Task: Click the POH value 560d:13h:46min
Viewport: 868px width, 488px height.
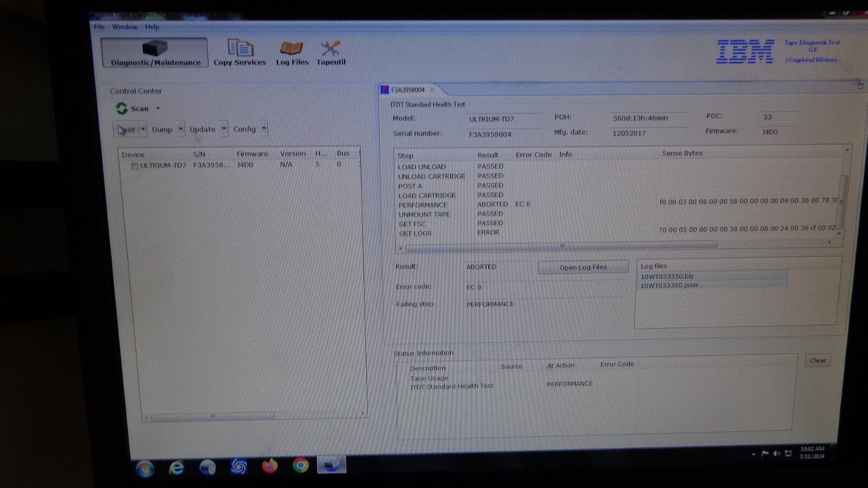Action: pos(648,118)
